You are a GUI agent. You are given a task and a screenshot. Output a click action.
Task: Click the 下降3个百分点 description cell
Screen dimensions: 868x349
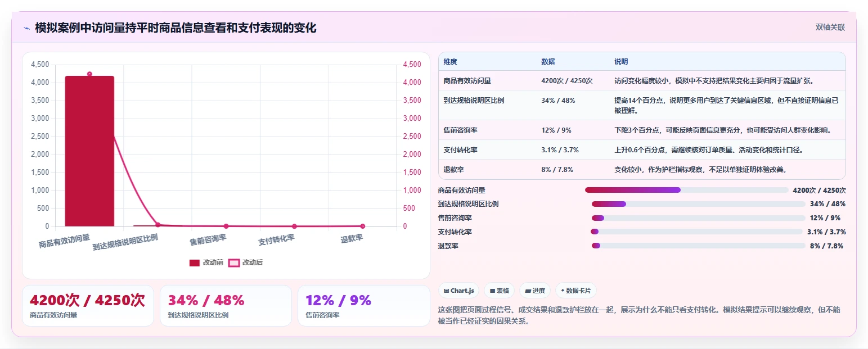(x=723, y=130)
